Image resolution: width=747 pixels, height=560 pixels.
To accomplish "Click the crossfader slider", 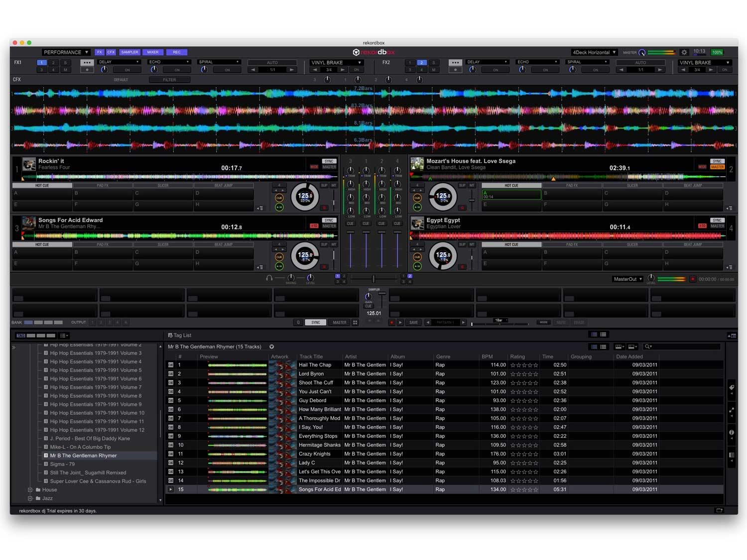I will tap(373, 279).
